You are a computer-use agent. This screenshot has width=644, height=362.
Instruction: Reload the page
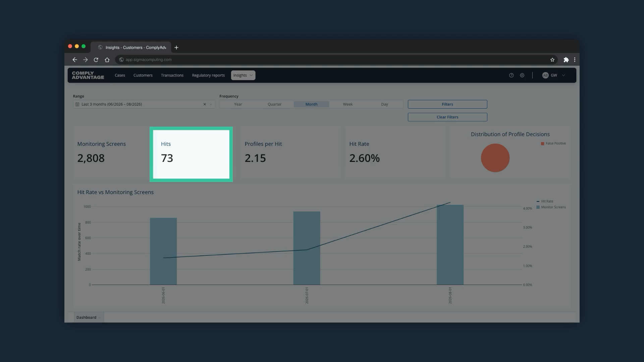(96, 60)
